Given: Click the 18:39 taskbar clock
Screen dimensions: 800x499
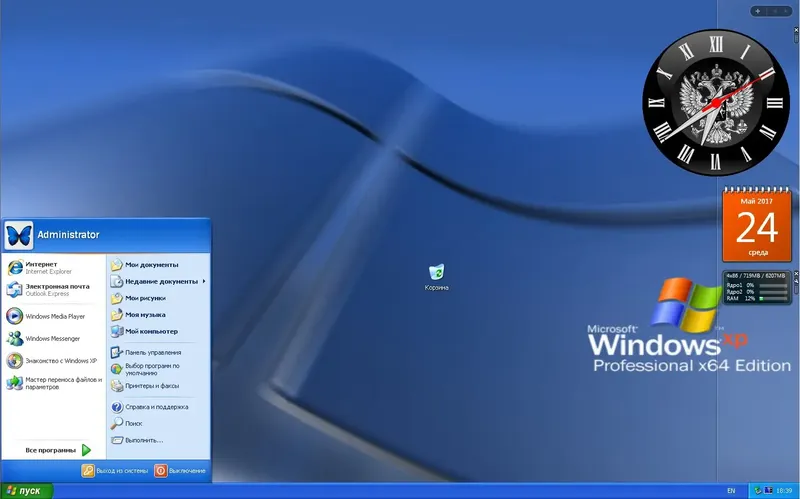Looking at the screenshot, I should pos(784,491).
